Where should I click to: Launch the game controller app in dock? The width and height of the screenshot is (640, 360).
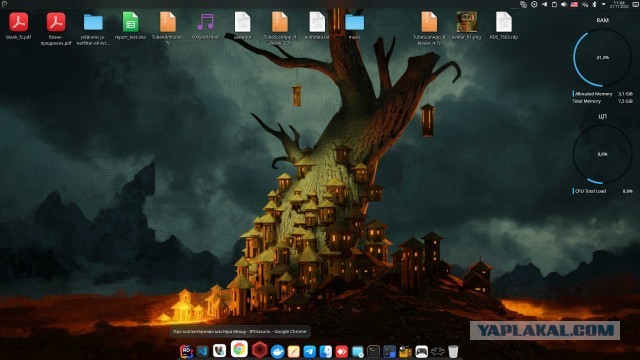coord(421,351)
